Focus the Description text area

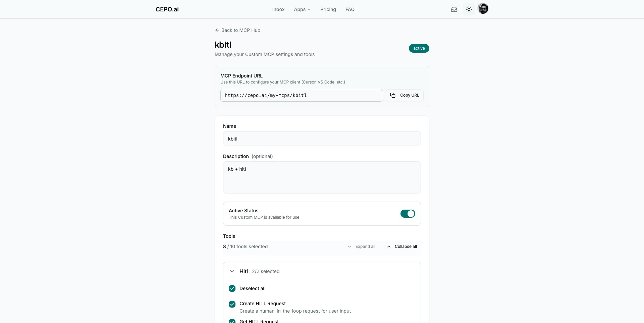(322, 177)
